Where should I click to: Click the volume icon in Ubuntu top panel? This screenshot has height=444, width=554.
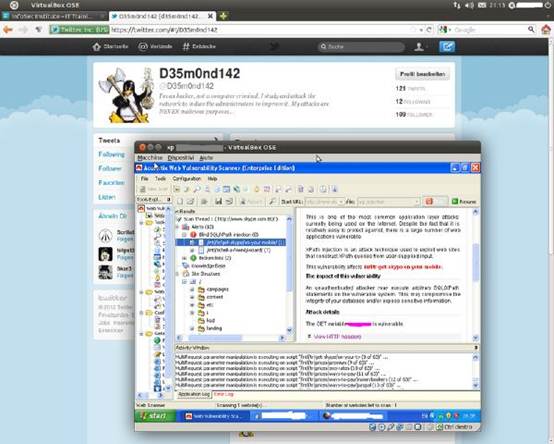point(470,5)
